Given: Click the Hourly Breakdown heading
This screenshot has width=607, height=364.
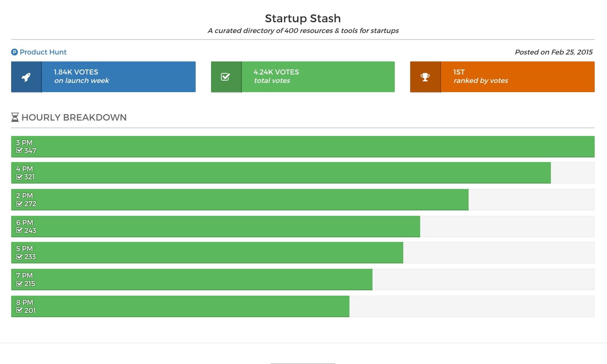Looking at the screenshot, I should (x=74, y=117).
